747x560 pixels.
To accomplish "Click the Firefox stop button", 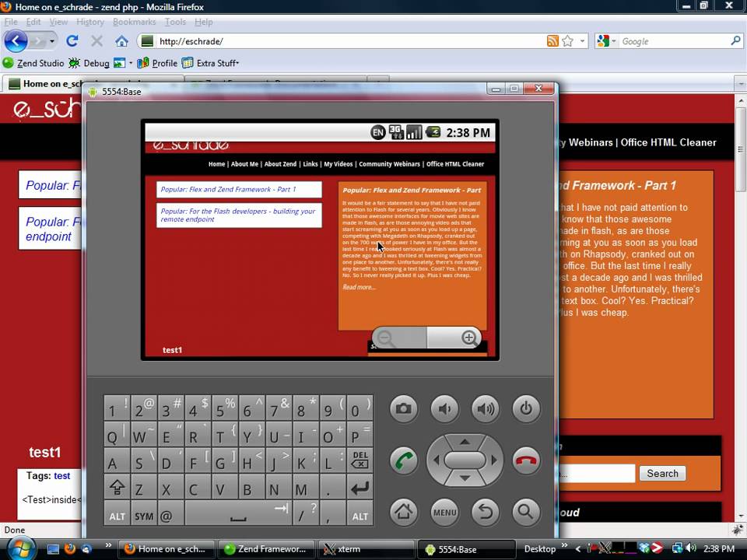I will 96,41.
